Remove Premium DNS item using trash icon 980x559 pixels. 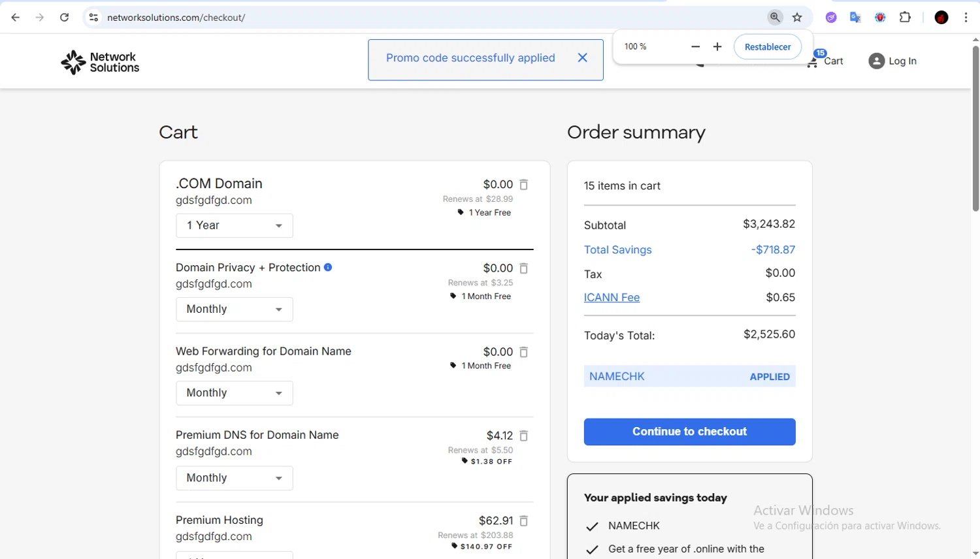523,436
